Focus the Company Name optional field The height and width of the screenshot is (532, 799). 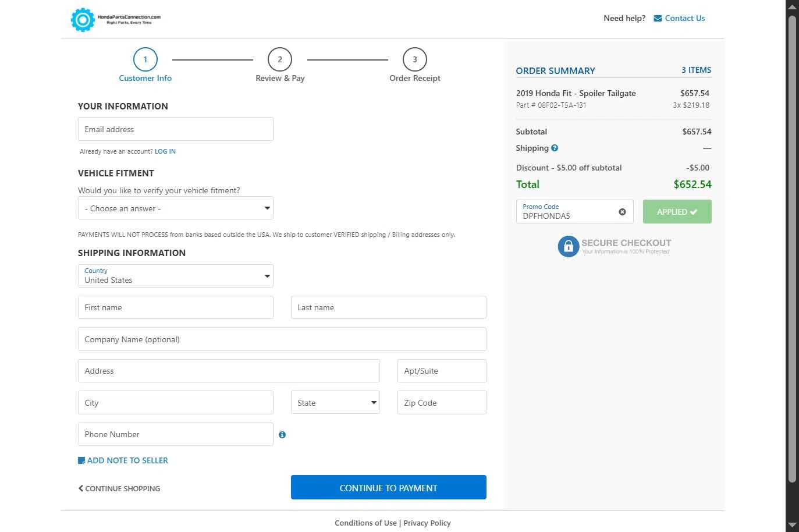(282, 339)
